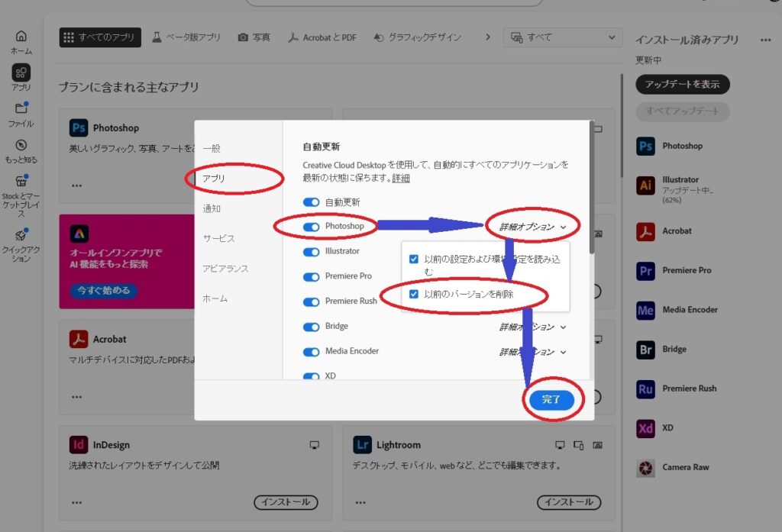Viewport: 782px width, 532px height.
Task: Expand 詳細オプション for Bridge
Action: (532, 327)
